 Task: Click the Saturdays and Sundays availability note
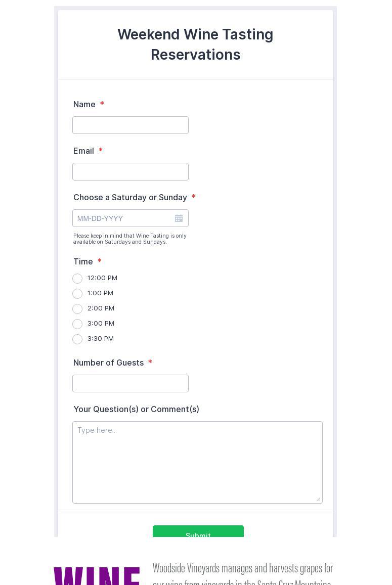click(x=130, y=239)
